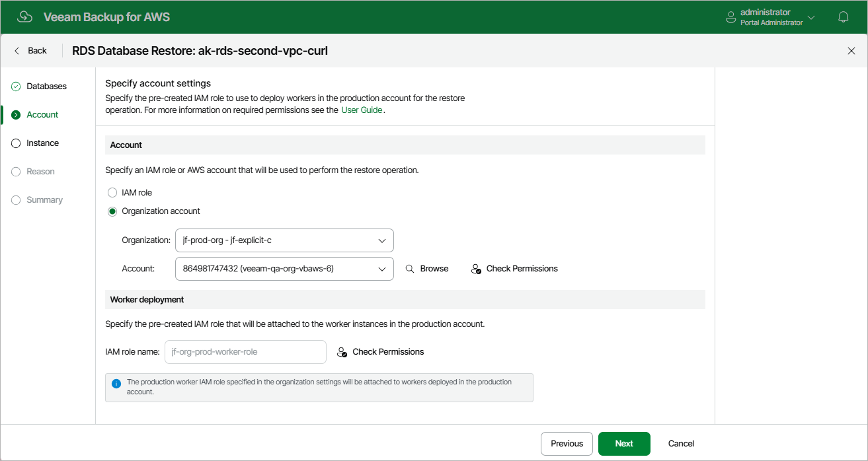The image size is (868, 461).
Task: Go to the Databases wizard step
Action: (x=46, y=87)
